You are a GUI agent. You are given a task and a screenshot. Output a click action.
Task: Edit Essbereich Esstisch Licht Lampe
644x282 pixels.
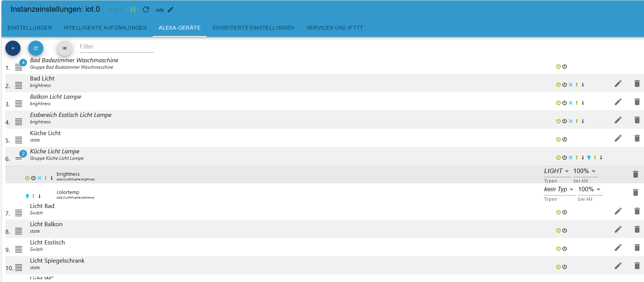[618, 120]
